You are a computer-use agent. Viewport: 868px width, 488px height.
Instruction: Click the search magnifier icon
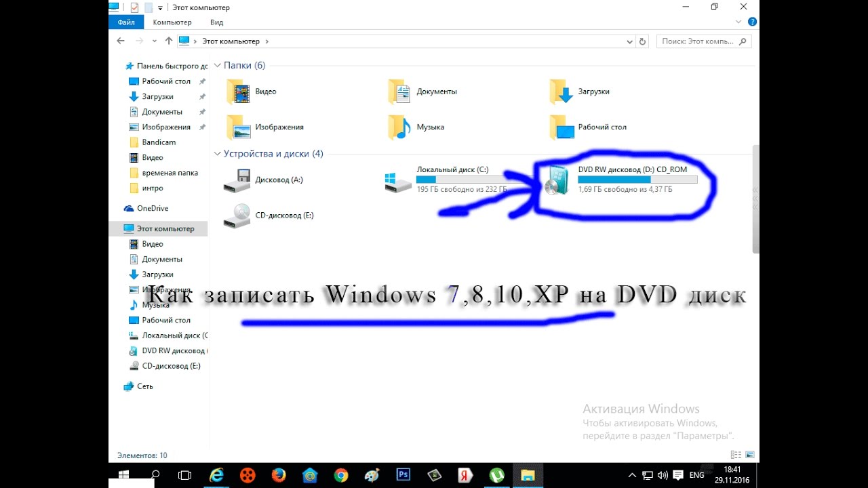click(743, 41)
